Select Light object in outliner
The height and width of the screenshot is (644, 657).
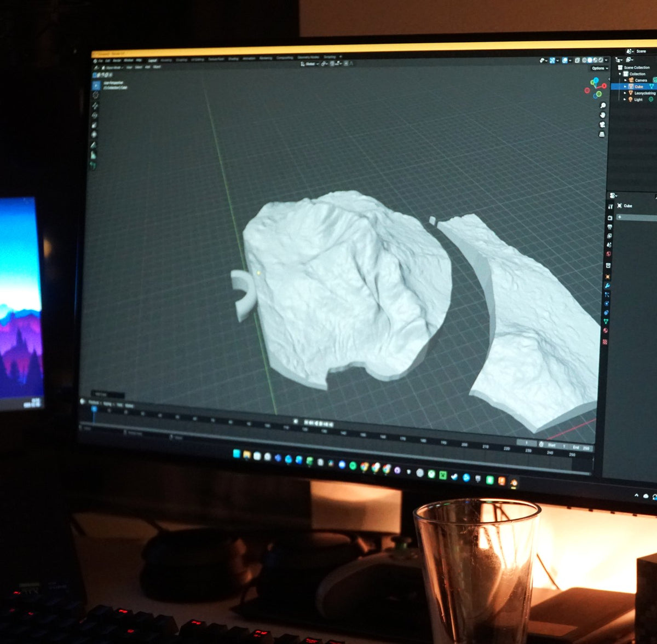click(638, 100)
